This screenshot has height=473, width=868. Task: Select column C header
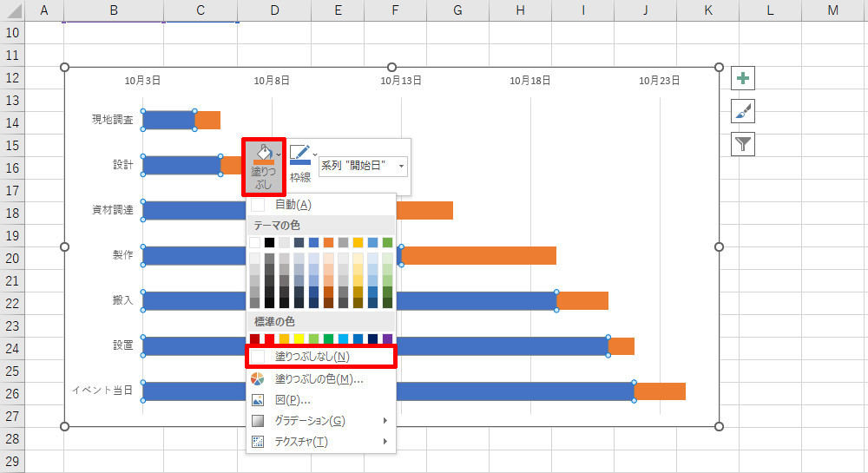(x=201, y=10)
